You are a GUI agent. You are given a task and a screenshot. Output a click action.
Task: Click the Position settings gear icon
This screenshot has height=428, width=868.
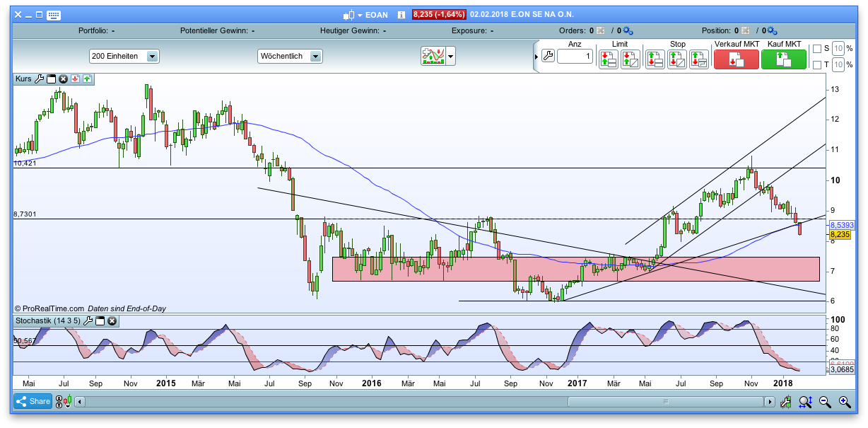772,31
